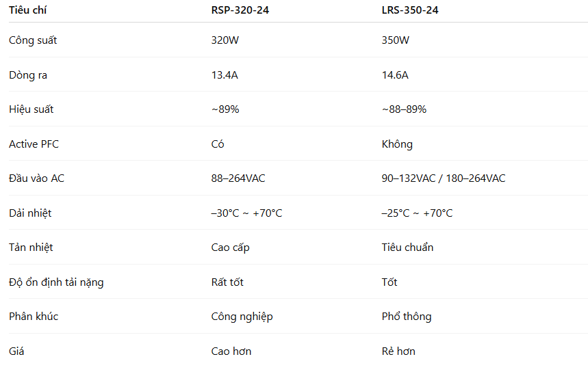Click the "Hiệu suất" row label

coord(31,109)
